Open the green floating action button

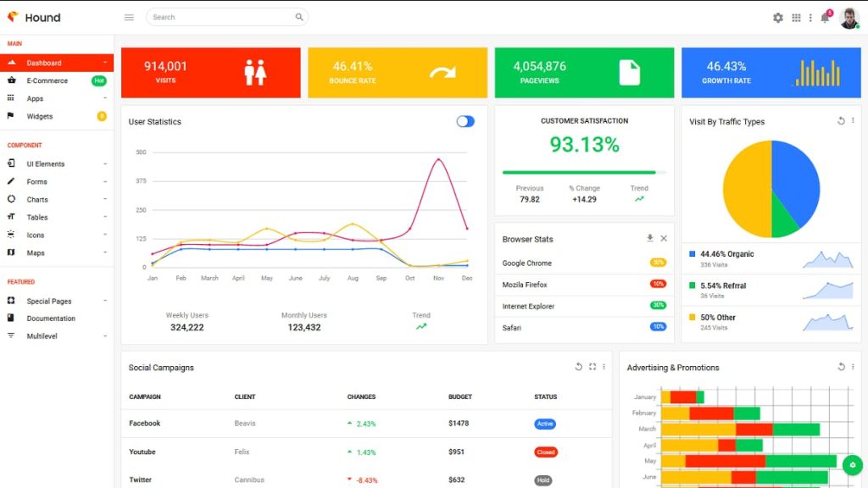pyautogui.click(x=853, y=465)
